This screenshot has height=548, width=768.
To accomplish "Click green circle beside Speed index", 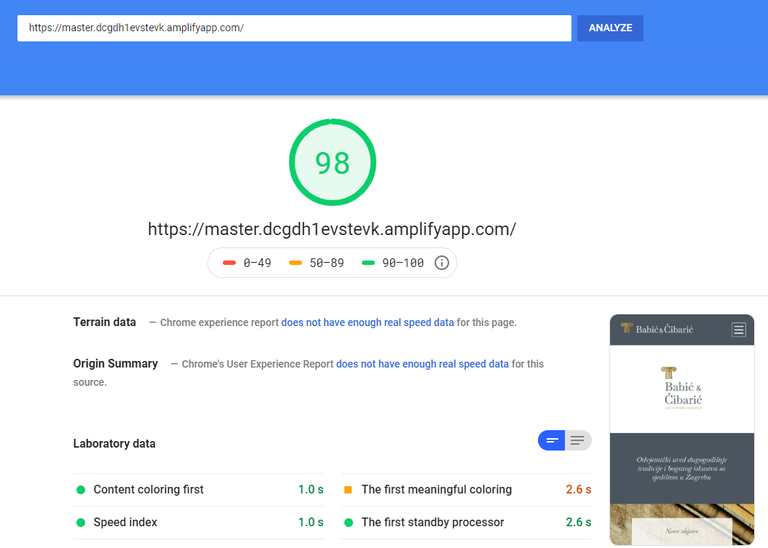I will pyautogui.click(x=81, y=522).
